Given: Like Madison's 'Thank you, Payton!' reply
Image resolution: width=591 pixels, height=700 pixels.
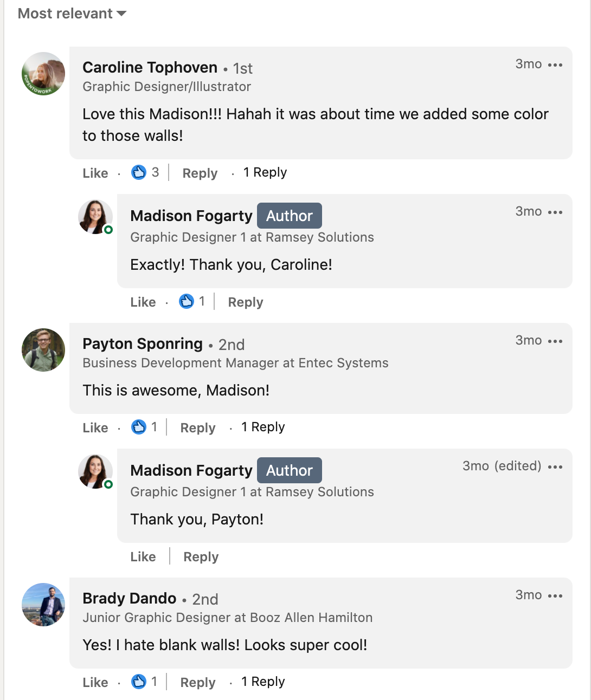Looking at the screenshot, I should tap(143, 557).
